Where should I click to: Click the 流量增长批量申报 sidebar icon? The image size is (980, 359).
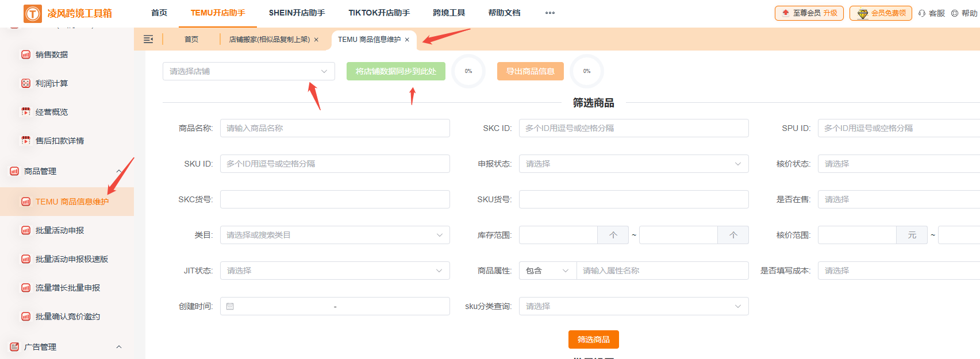tap(26, 288)
